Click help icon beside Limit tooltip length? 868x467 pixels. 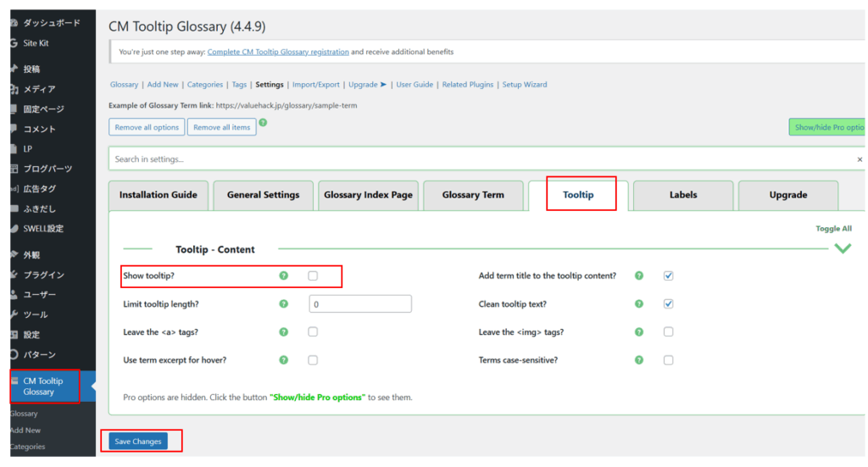pyautogui.click(x=283, y=303)
